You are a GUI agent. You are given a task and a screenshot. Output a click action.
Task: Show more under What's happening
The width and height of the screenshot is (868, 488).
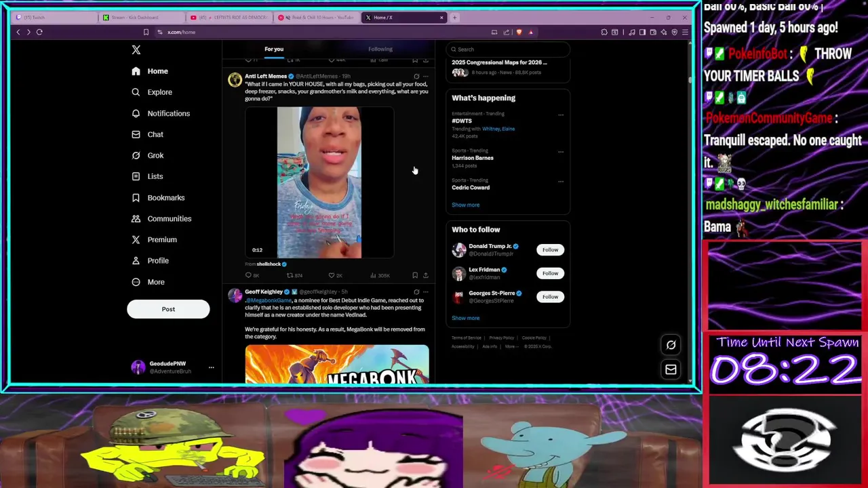465,205
